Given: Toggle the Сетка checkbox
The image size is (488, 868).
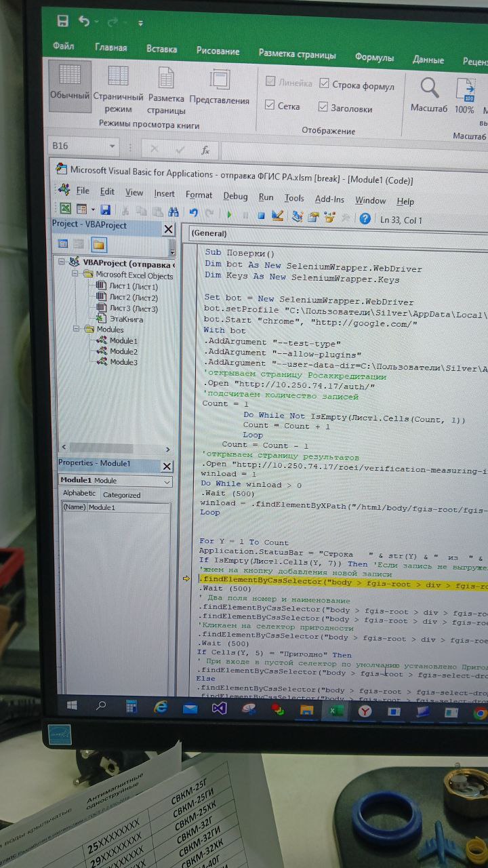Looking at the screenshot, I should (270, 106).
